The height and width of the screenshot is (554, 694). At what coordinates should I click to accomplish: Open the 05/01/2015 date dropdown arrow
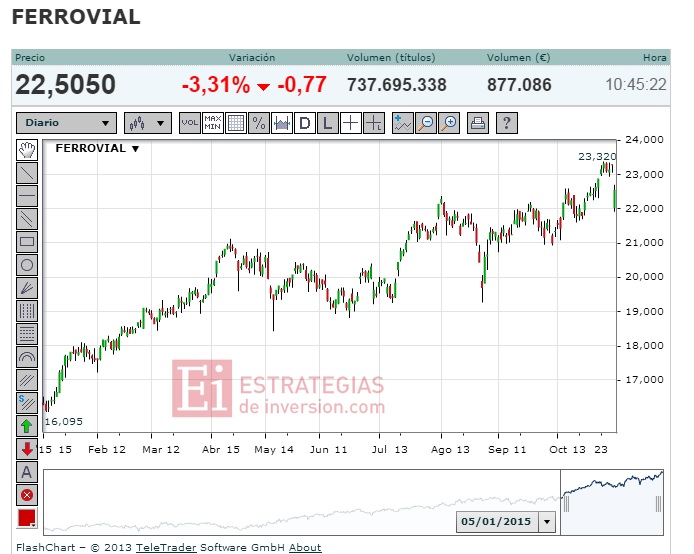tap(547, 522)
